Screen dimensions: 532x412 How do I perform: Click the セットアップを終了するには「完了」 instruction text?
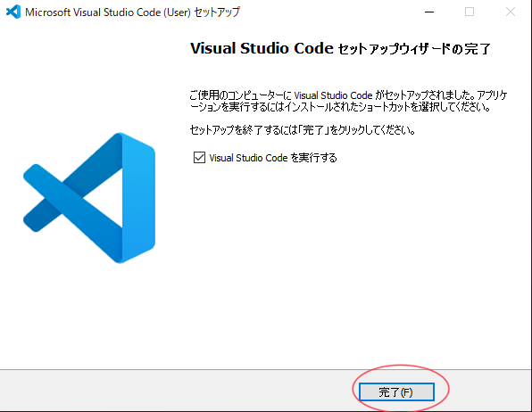tap(303, 130)
